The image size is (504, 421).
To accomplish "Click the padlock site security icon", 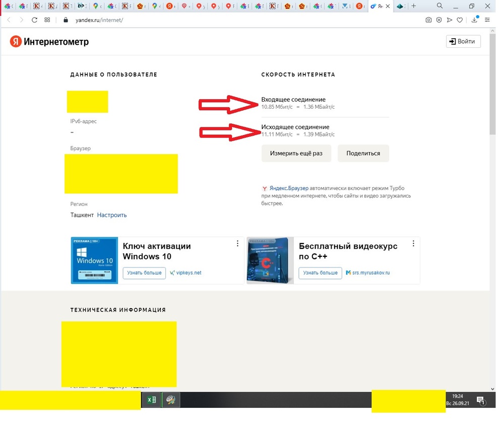I will coord(65,20).
